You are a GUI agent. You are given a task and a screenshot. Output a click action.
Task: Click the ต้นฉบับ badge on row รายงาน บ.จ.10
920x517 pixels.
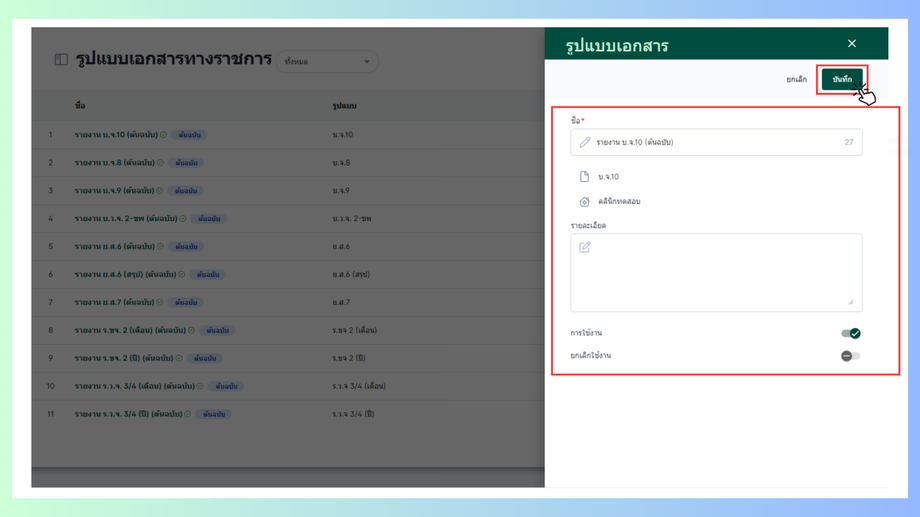point(189,135)
